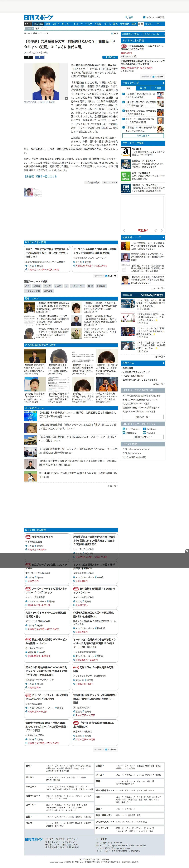The image size is (189, 868).
Task: Click 日刊のアカウント button
Action: tap(143, 437)
